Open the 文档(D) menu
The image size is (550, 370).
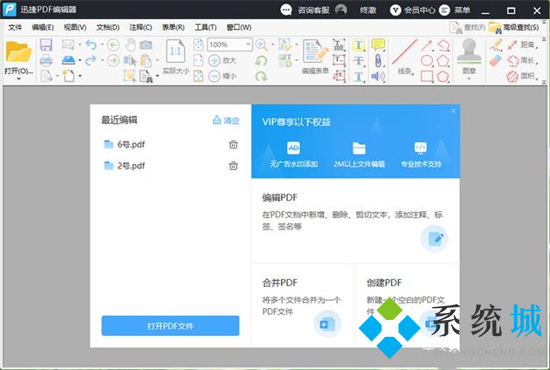(x=108, y=27)
